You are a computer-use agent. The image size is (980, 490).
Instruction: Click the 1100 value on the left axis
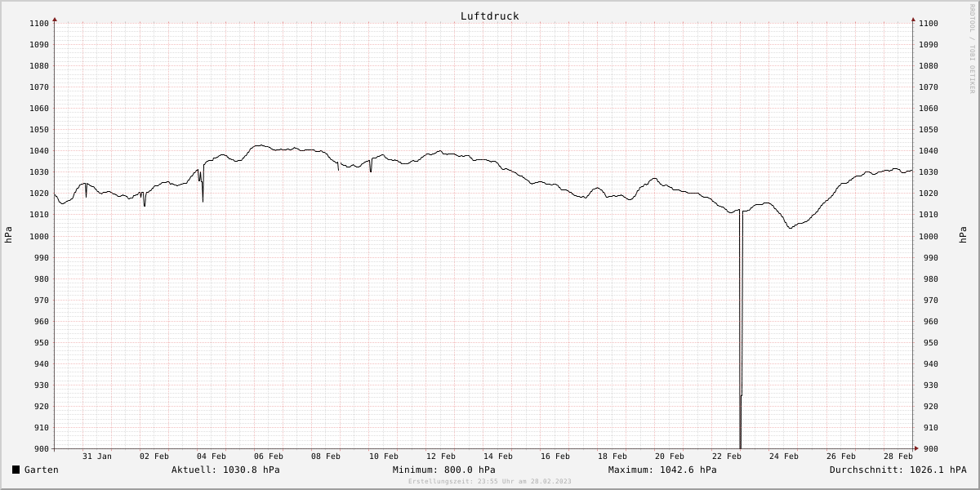(39, 24)
